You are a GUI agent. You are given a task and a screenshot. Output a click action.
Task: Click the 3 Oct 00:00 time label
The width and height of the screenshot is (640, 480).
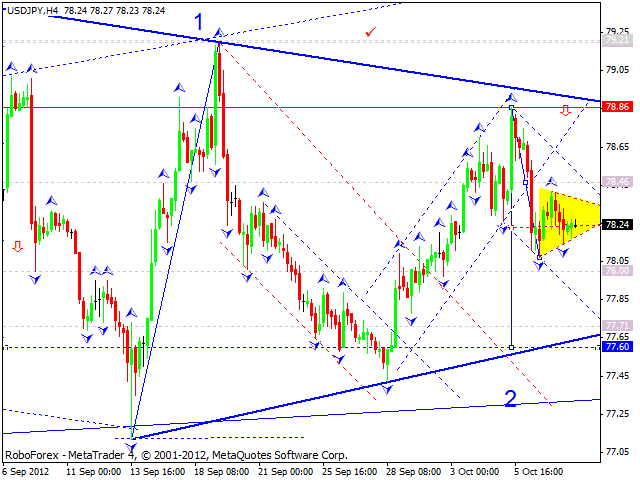(x=475, y=471)
